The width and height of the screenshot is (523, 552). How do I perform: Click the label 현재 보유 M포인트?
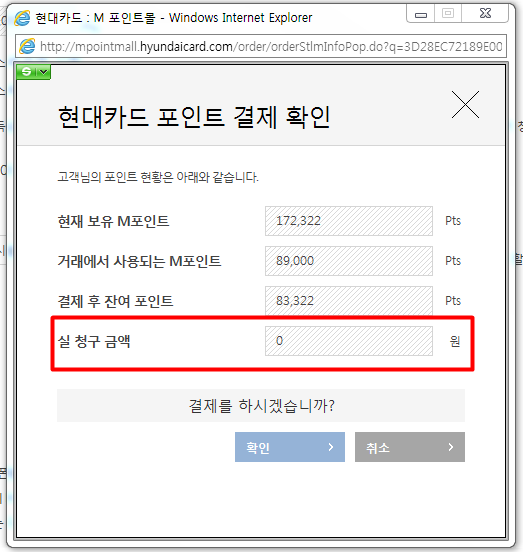(x=113, y=221)
